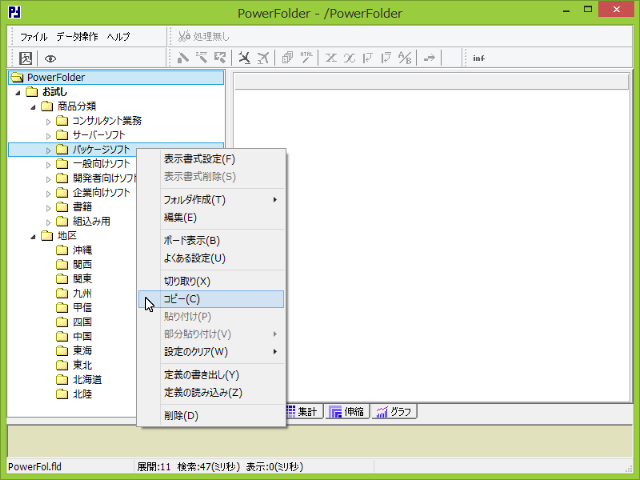
Task: Open the 設定のクリア(W) submenu
Action: [211, 351]
